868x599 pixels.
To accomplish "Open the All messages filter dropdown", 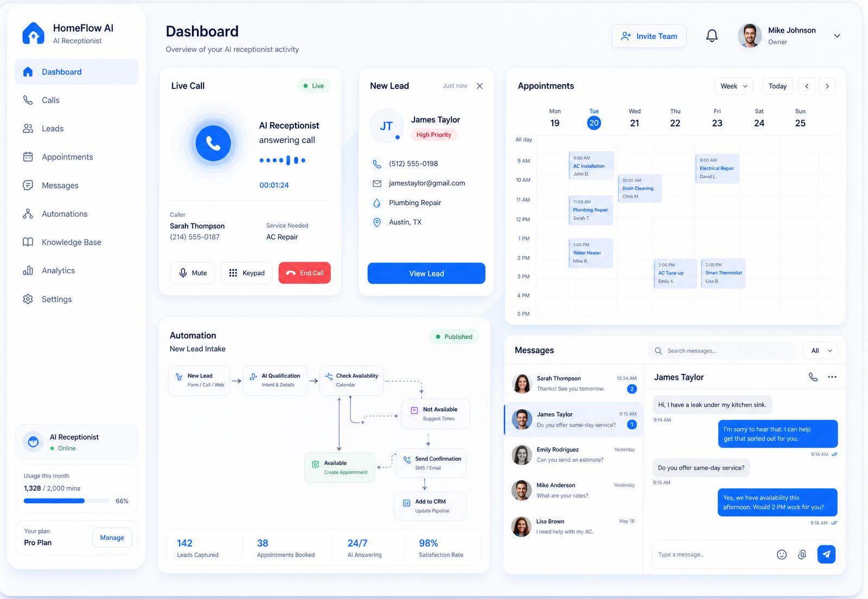I will (x=820, y=351).
